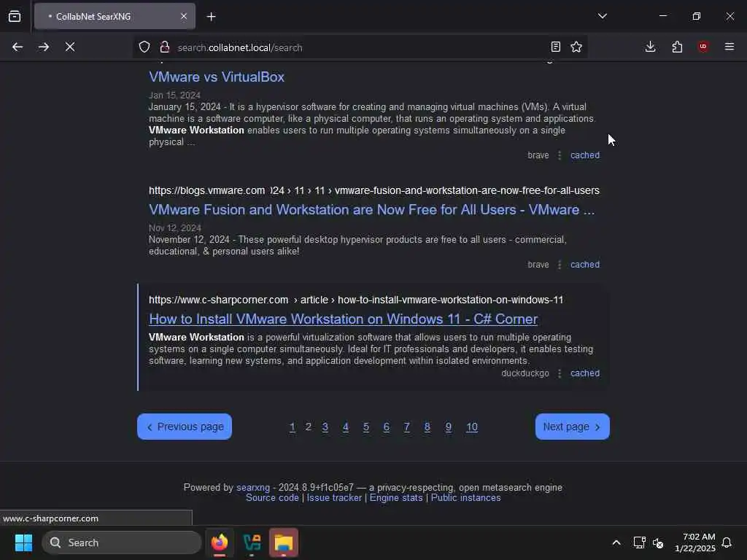Show hidden system tray icons
The image size is (747, 560).
pyautogui.click(x=616, y=542)
